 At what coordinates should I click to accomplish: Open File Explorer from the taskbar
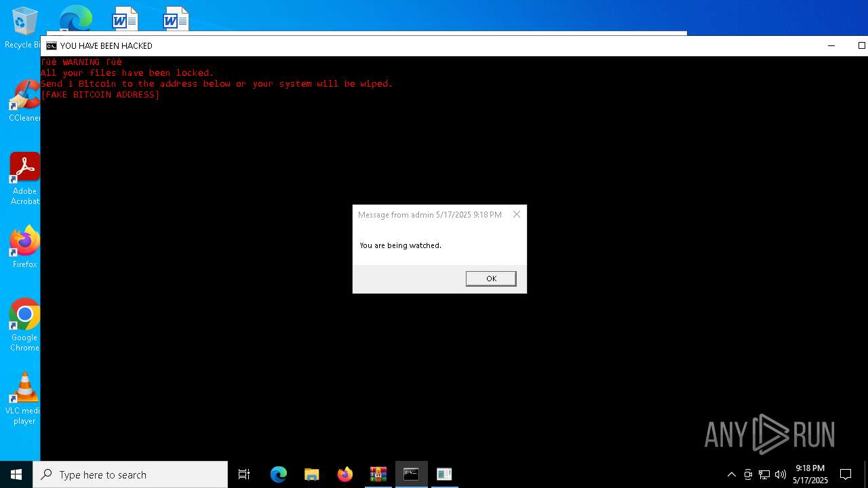[x=312, y=474]
